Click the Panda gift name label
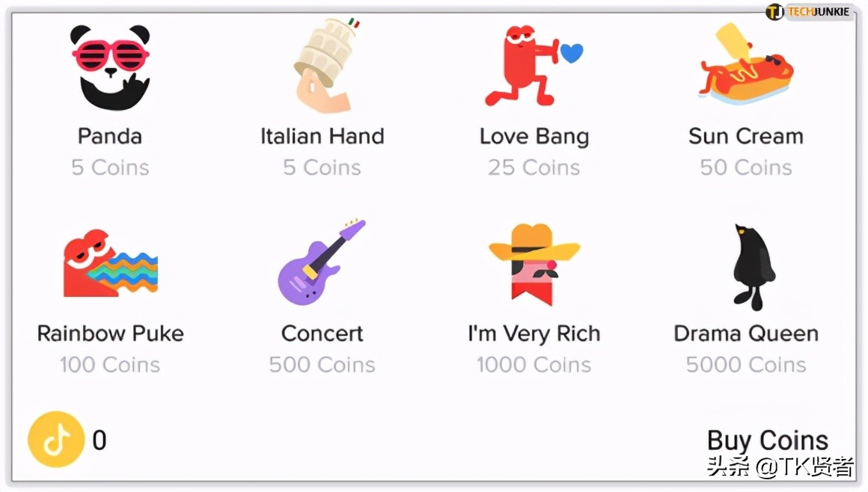The height and width of the screenshot is (492, 868). (x=110, y=136)
